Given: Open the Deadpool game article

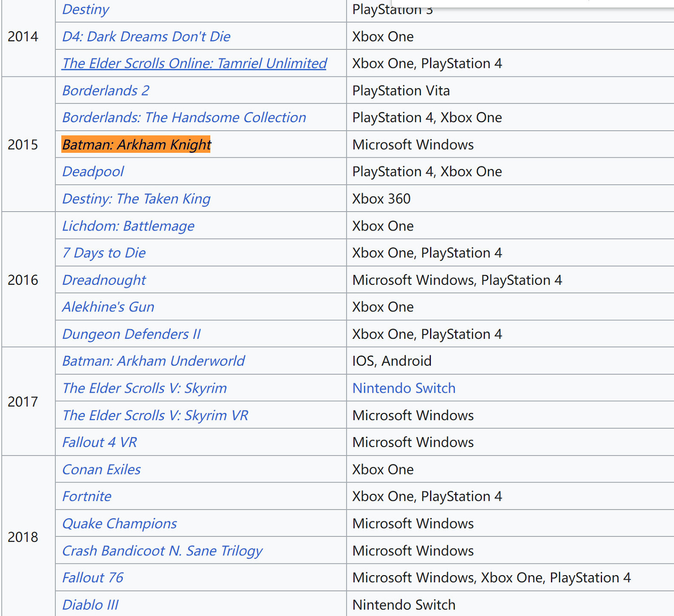Looking at the screenshot, I should click(93, 172).
